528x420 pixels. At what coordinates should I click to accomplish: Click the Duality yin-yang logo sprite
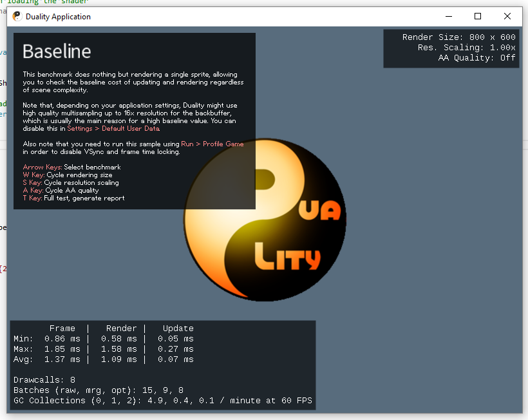(x=265, y=220)
